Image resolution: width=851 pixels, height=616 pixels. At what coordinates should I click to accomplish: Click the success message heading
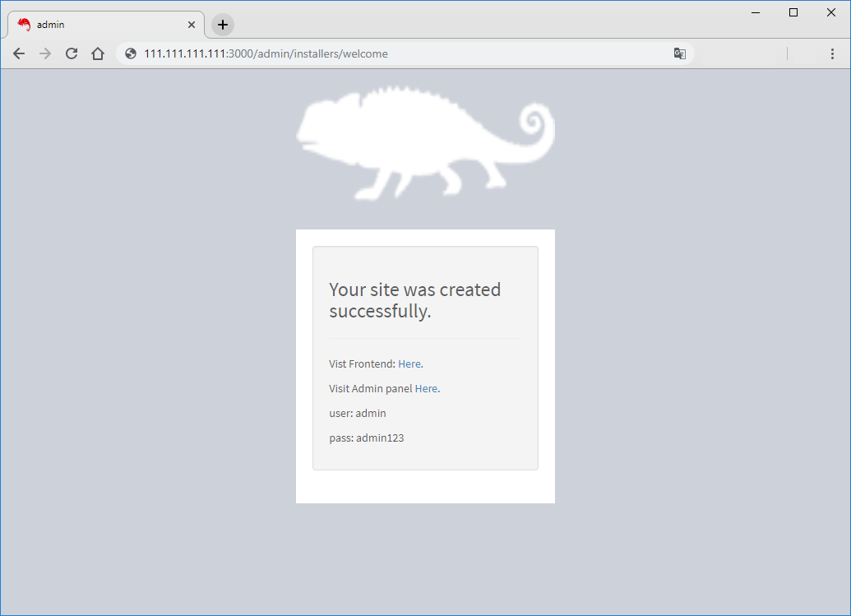pyautogui.click(x=414, y=300)
